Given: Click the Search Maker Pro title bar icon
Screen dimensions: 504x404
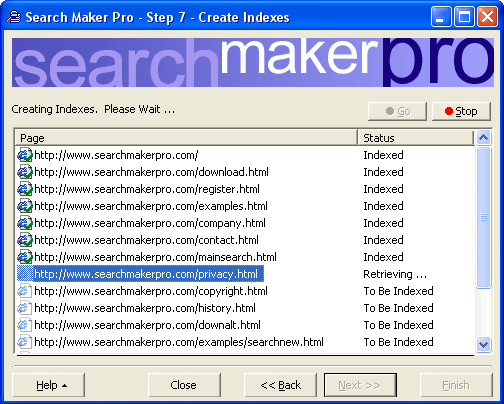Looking at the screenshot, I should coord(14,17).
